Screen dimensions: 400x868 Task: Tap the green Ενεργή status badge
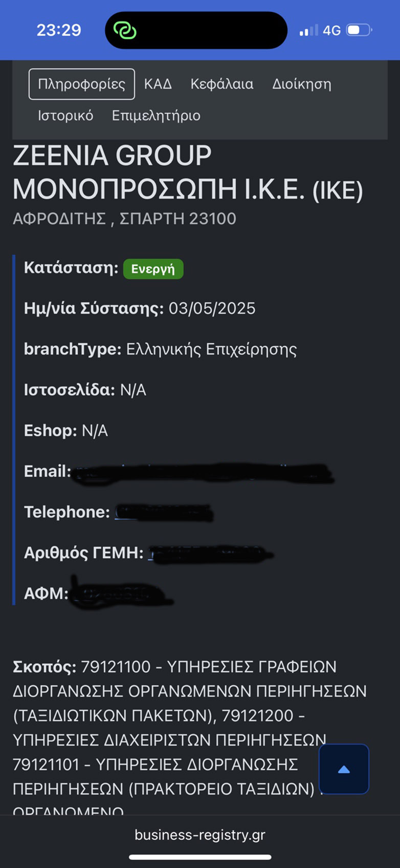click(x=153, y=269)
